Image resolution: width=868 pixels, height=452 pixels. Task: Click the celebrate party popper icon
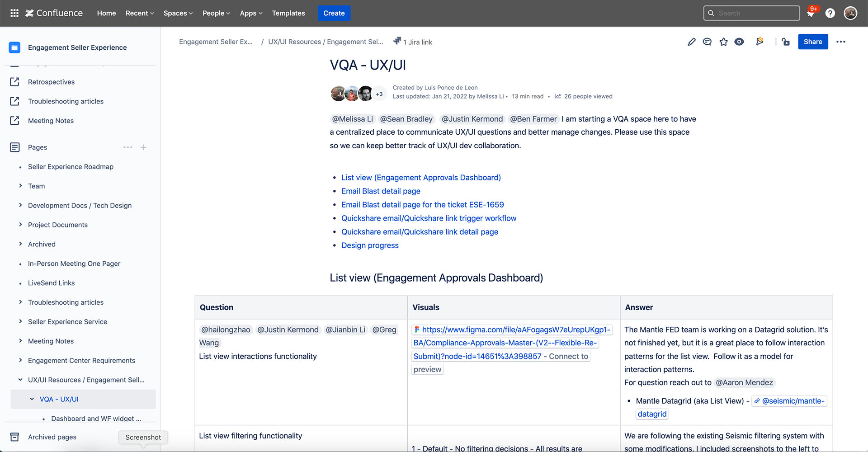(x=759, y=42)
